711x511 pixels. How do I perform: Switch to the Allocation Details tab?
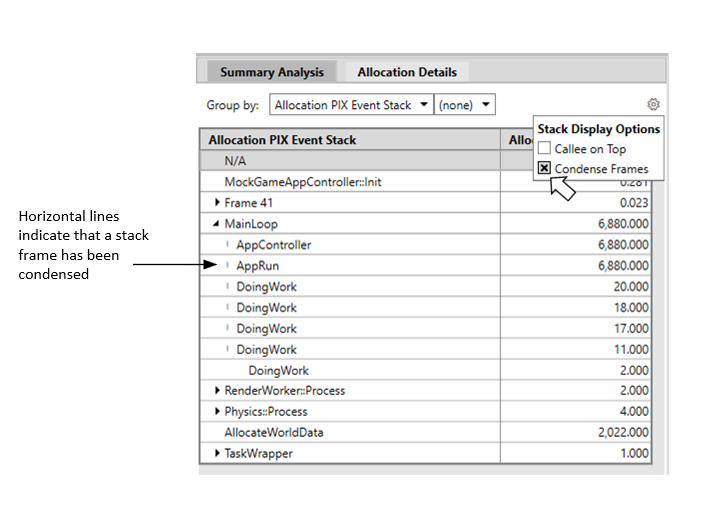point(407,72)
